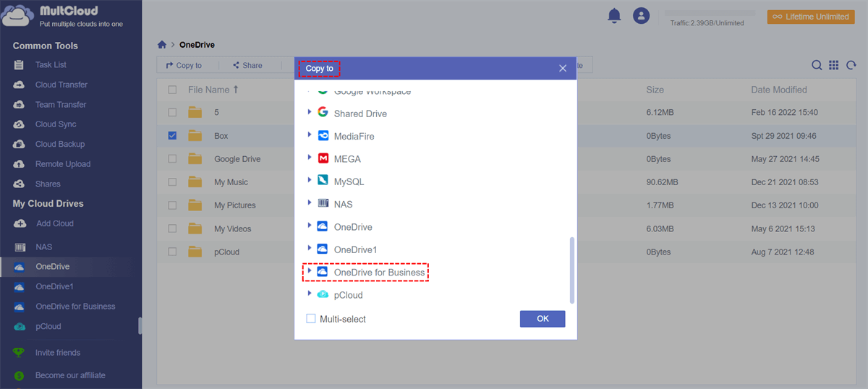Screen dimensions: 868x389
Task: Open Remote Upload tool
Action: [x=62, y=164]
